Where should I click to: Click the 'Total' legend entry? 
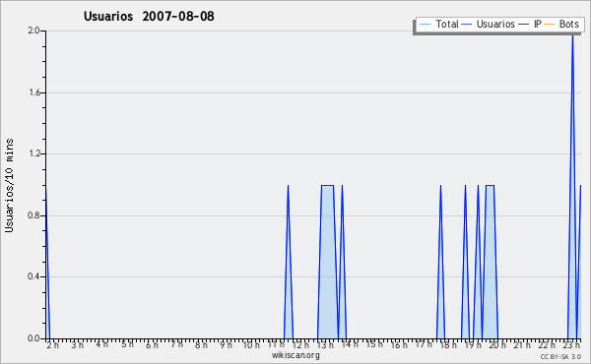438,24
